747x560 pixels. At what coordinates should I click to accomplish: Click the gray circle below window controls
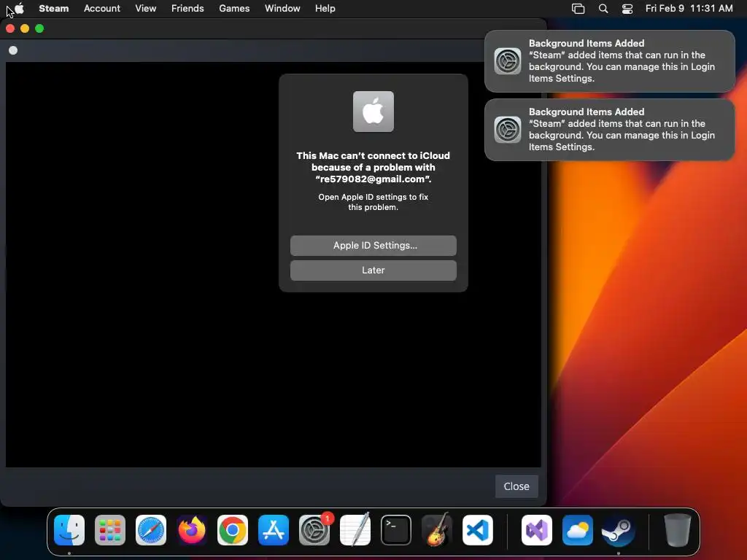tap(13, 50)
